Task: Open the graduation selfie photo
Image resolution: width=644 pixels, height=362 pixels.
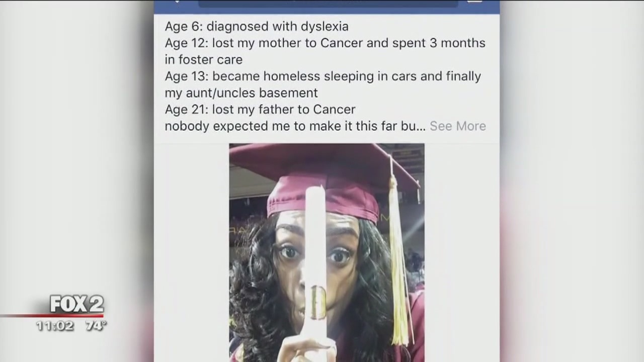Action: click(x=327, y=252)
